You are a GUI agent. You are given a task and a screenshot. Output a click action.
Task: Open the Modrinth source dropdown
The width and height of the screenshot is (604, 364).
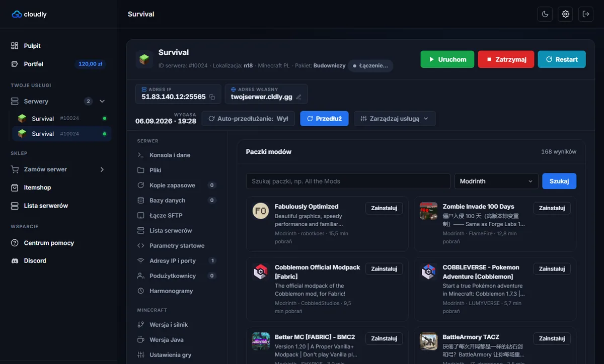pyautogui.click(x=496, y=181)
